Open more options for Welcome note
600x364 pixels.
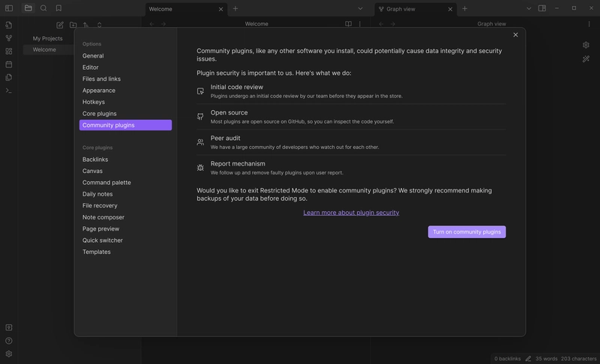coord(360,24)
